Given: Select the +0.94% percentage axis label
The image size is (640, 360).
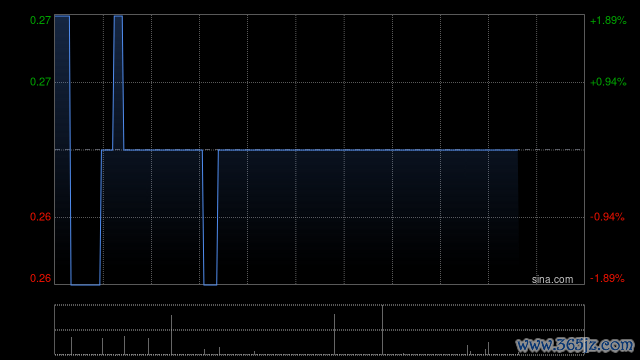Looking at the screenshot, I should pyautogui.click(x=608, y=82).
